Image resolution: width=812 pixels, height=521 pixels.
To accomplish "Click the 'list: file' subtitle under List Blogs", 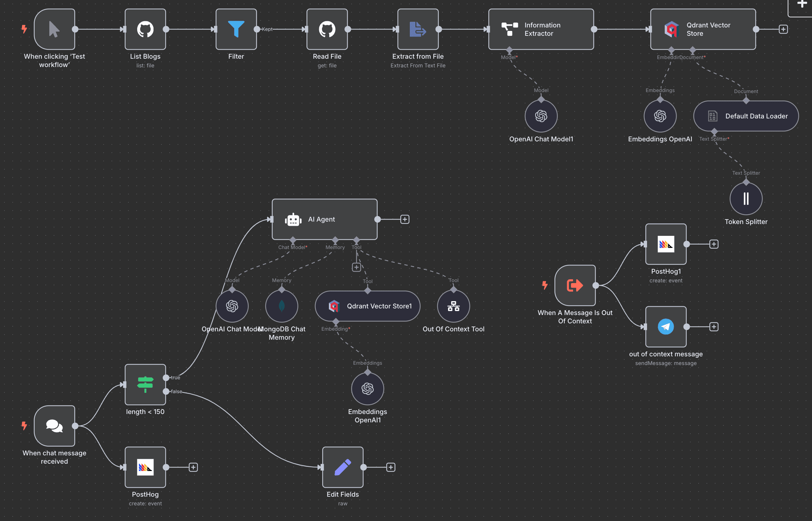I will coord(145,66).
